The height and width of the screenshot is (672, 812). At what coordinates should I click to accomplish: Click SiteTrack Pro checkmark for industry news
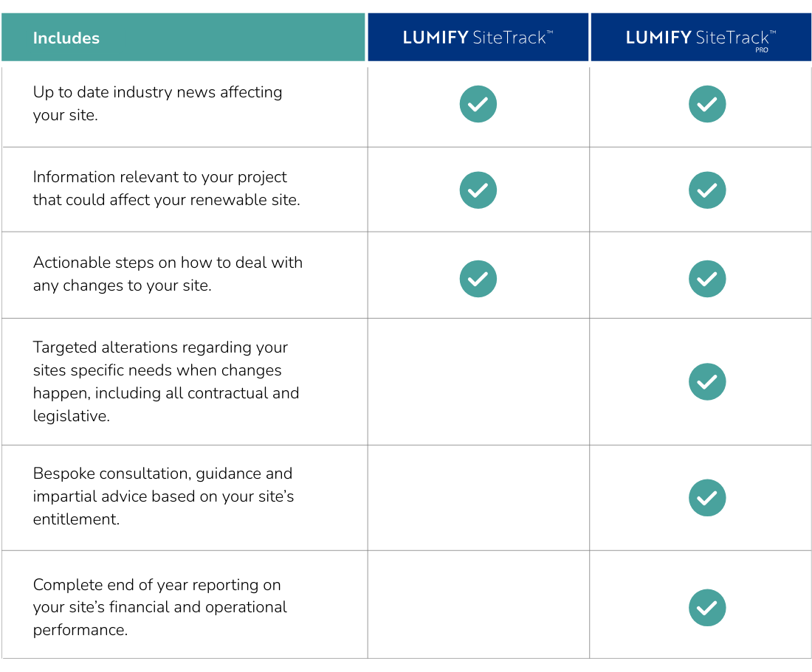click(x=707, y=104)
